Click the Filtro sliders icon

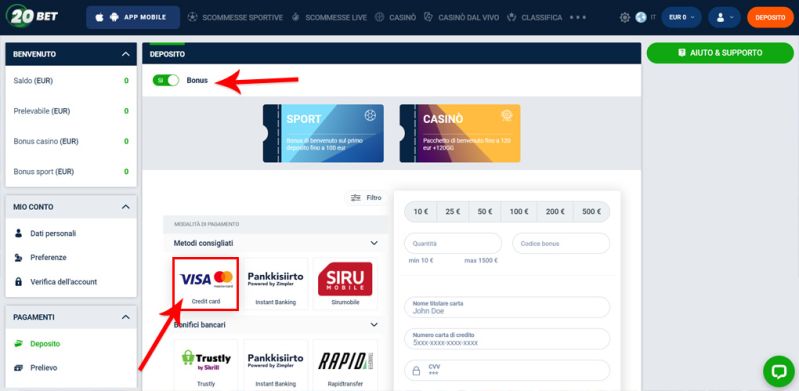point(356,198)
